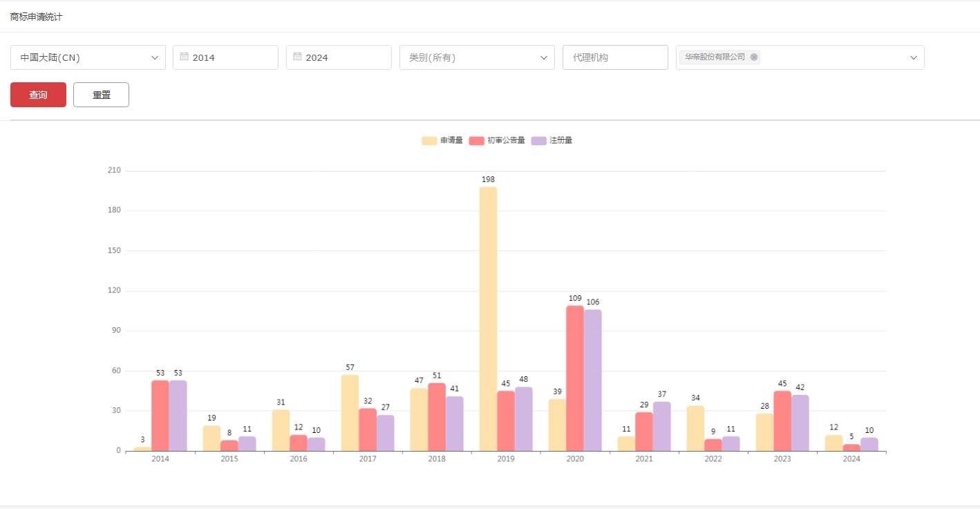Click the 2017 申请量 bar labeled 57
980x509 pixels.
coord(350,413)
